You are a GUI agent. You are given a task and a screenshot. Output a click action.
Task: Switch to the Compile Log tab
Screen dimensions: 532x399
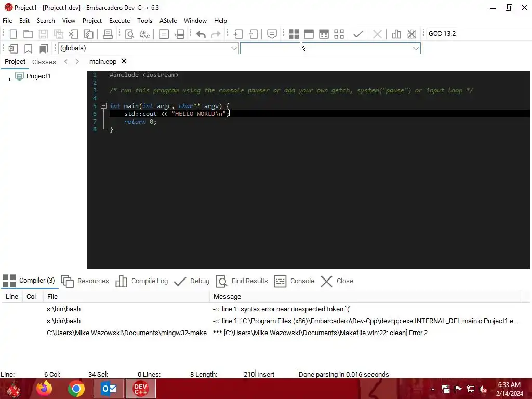click(142, 281)
